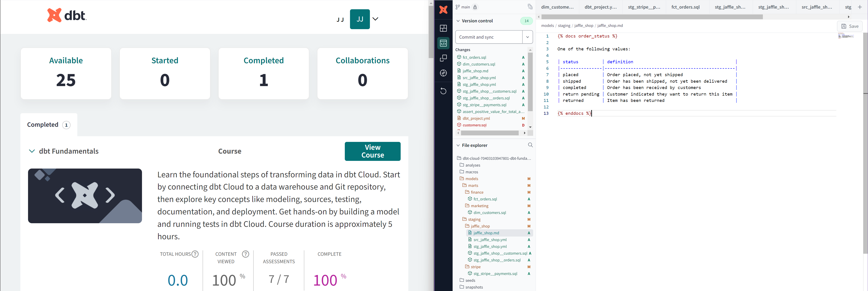Screen dimensions: 868x291
Task: Save the jaffle_shop.md file
Action: point(849,26)
